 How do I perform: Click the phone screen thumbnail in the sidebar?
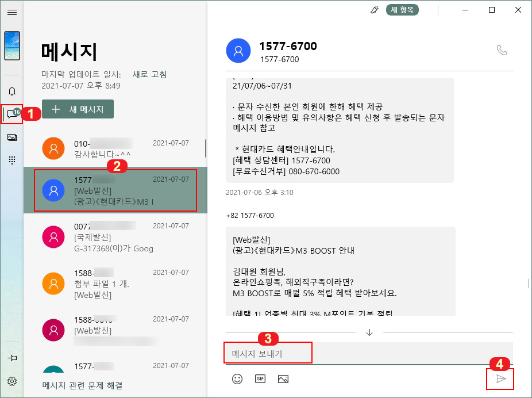click(11, 46)
